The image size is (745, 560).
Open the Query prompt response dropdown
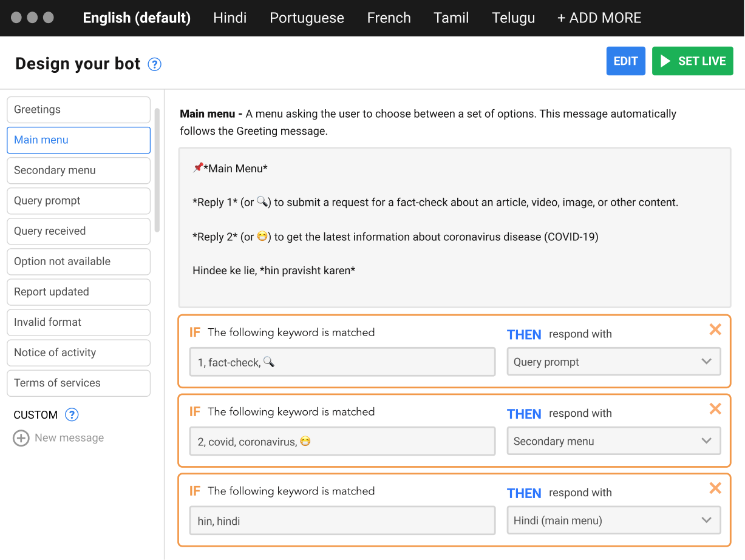click(613, 362)
